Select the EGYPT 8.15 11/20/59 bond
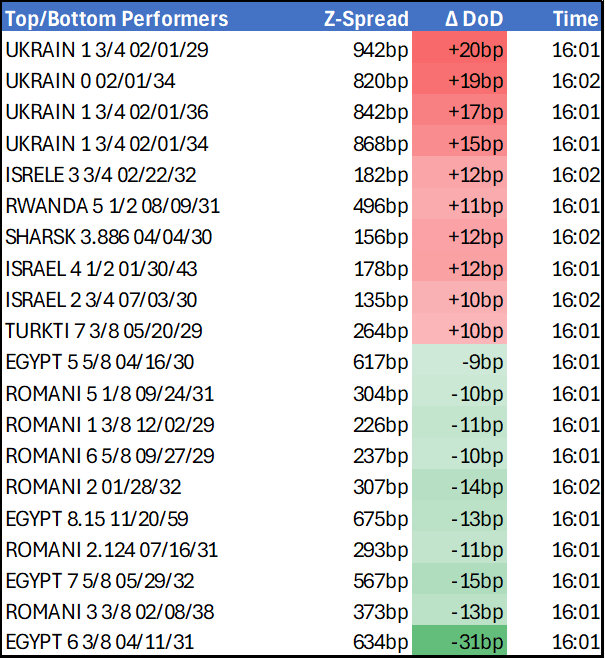The width and height of the screenshot is (605, 659). 96,518
